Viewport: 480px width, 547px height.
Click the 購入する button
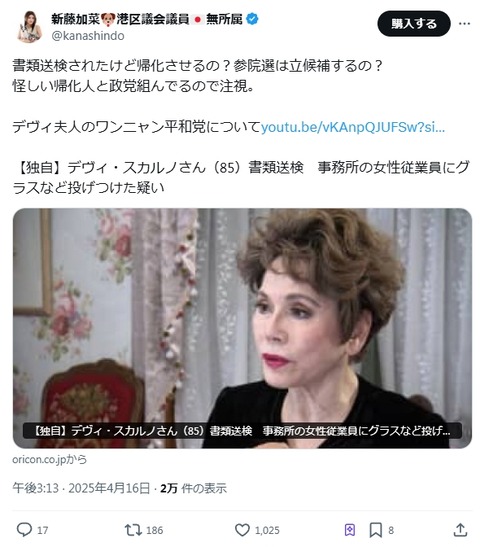(414, 24)
